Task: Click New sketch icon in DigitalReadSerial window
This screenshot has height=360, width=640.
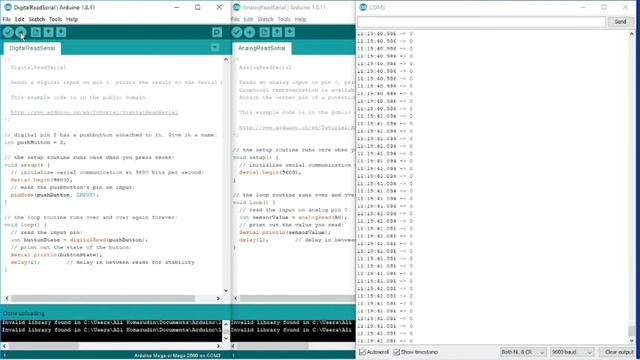Action: point(36,32)
